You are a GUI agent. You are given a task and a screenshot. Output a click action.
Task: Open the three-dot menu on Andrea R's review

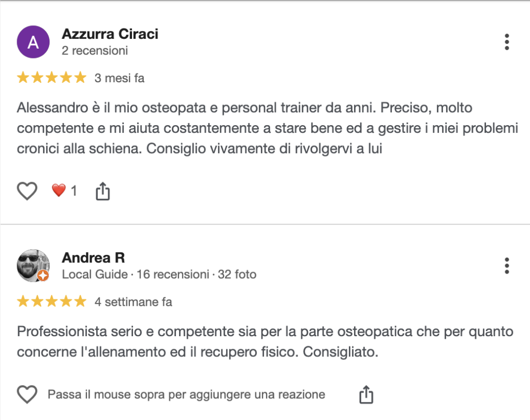(x=507, y=265)
